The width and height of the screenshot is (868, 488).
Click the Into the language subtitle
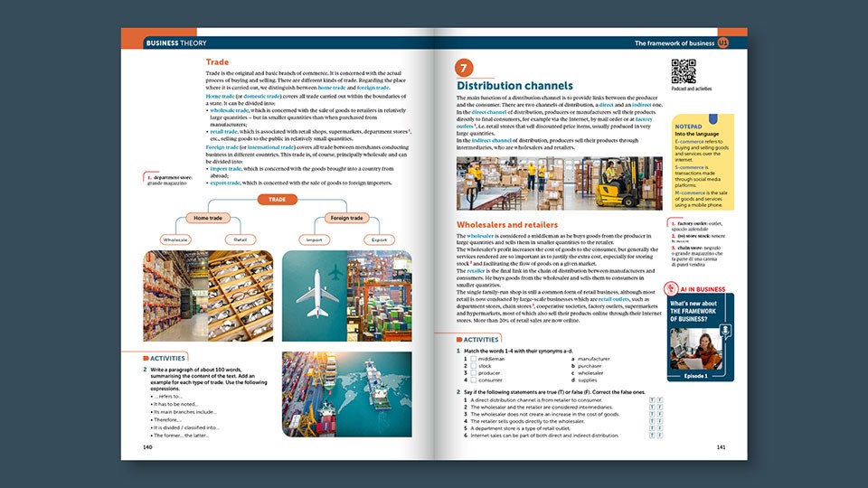[x=697, y=134]
